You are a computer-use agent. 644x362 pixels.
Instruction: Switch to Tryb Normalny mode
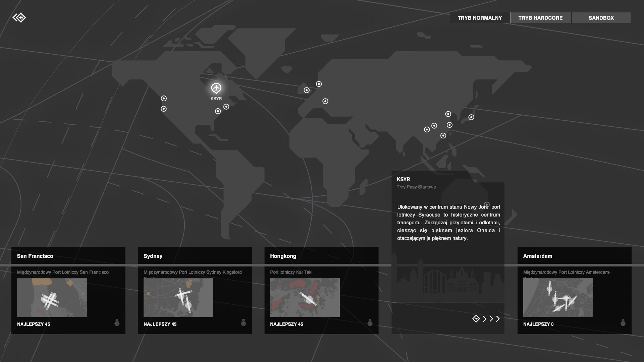coord(480,18)
